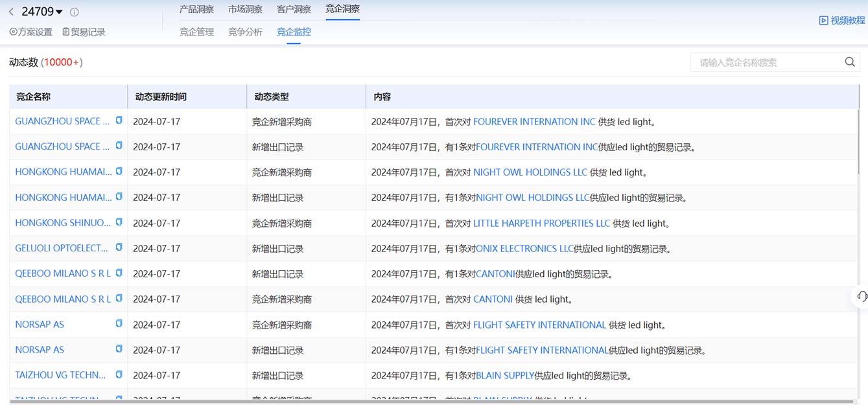
Task: Open 贸易记录 trade records
Action: 84,32
